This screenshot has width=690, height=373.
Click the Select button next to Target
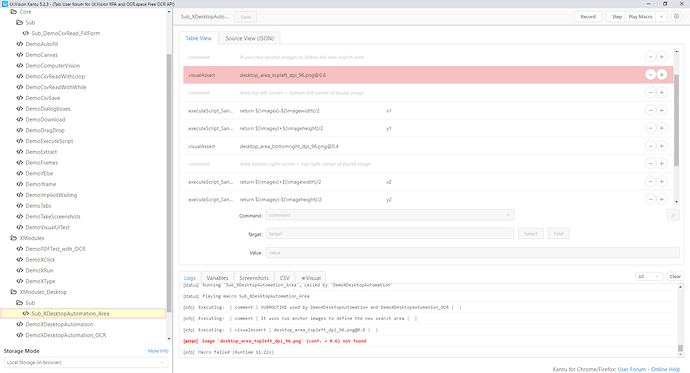[531, 234]
